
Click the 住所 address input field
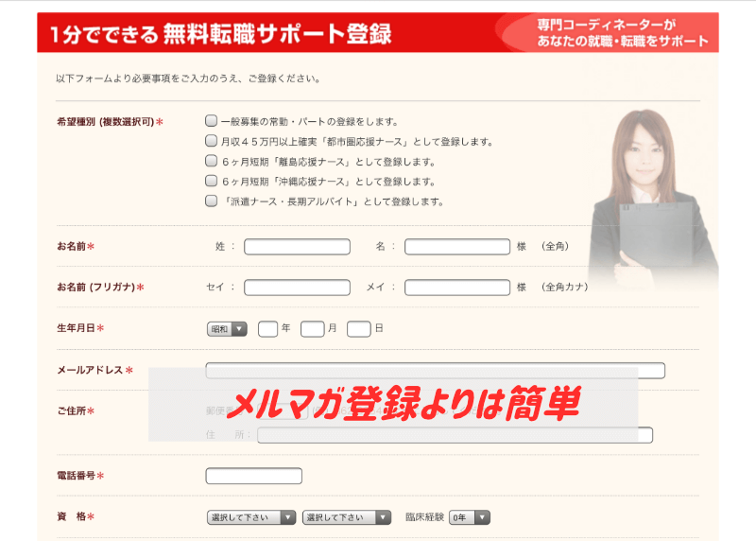click(x=454, y=435)
